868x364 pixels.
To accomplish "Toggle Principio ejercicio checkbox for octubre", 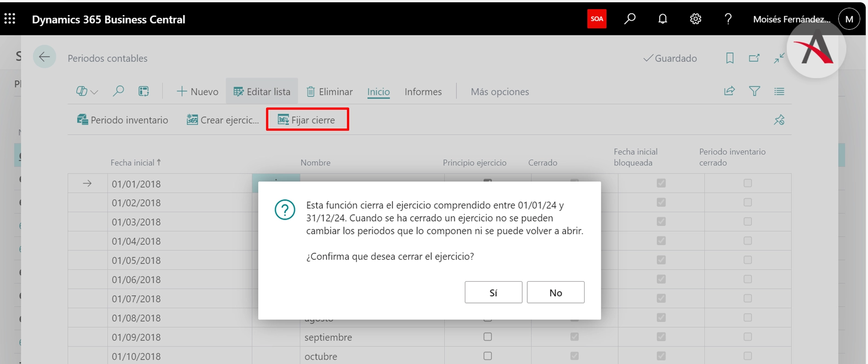I will click(487, 356).
